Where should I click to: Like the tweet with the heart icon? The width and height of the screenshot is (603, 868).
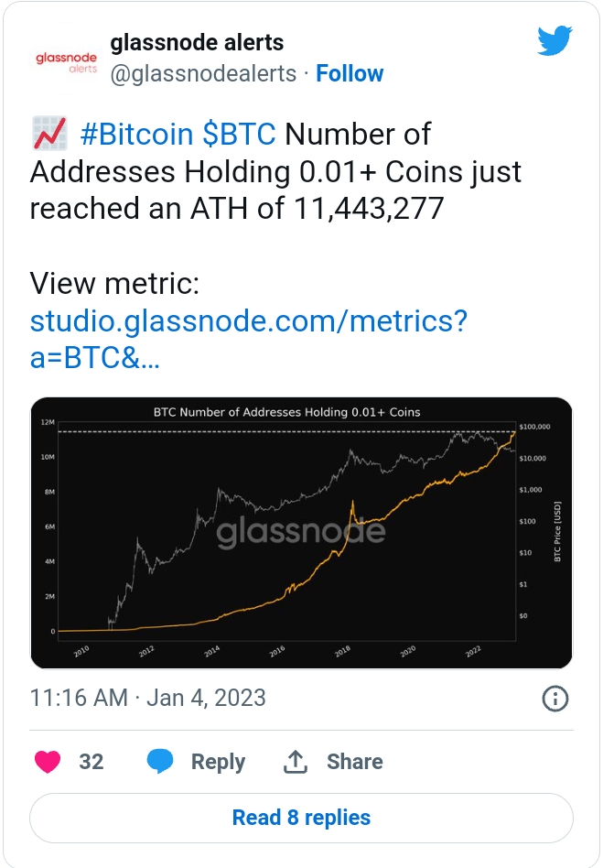tap(49, 761)
